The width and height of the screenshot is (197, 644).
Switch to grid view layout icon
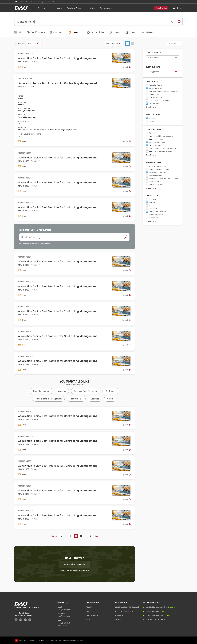132,44
